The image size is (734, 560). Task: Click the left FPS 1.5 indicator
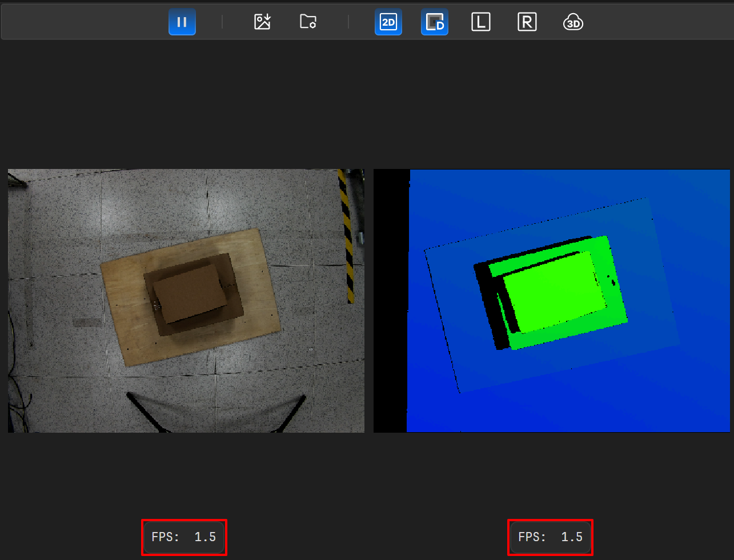(184, 537)
